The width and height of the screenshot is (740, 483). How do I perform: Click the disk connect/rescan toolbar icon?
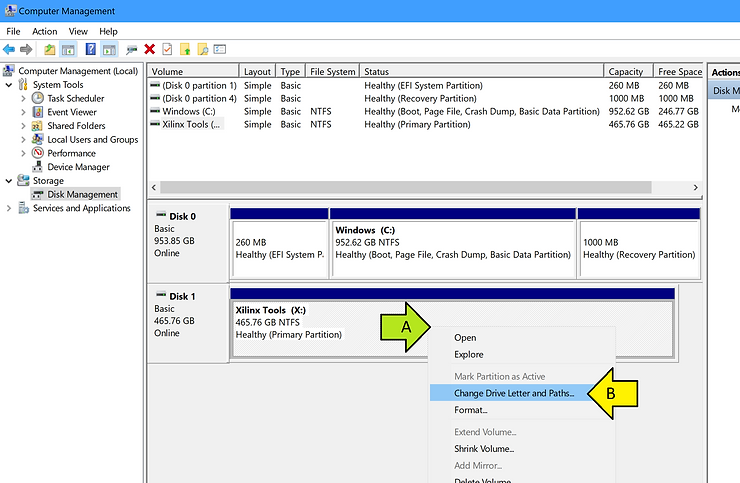point(132,49)
